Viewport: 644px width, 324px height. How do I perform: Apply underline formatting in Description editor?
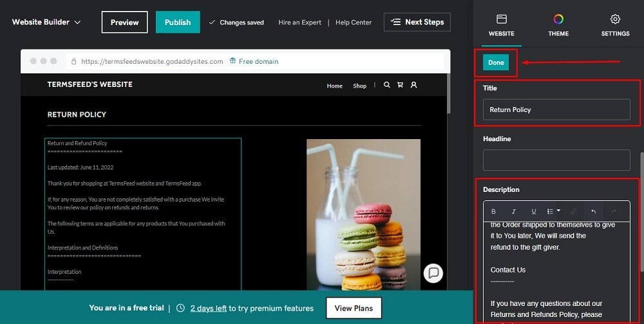click(x=533, y=211)
